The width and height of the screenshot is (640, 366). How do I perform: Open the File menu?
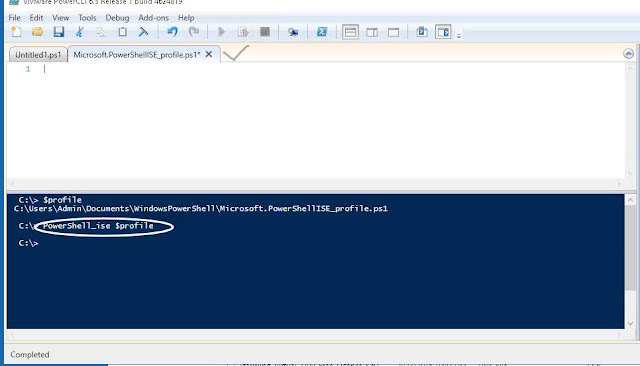coord(14,18)
